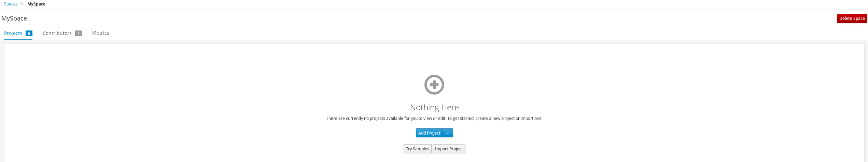Select the Projects tab
This screenshot has height=162, width=868.
18,33
